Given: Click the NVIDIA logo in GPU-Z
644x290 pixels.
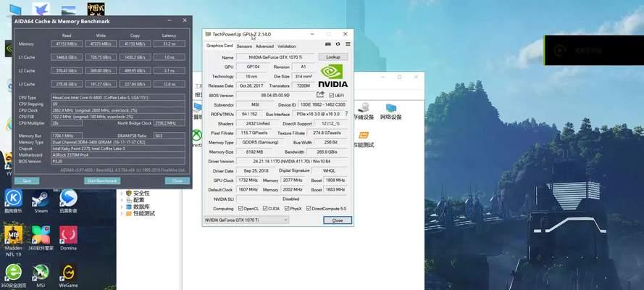Looking at the screenshot, I should pyautogui.click(x=333, y=75).
